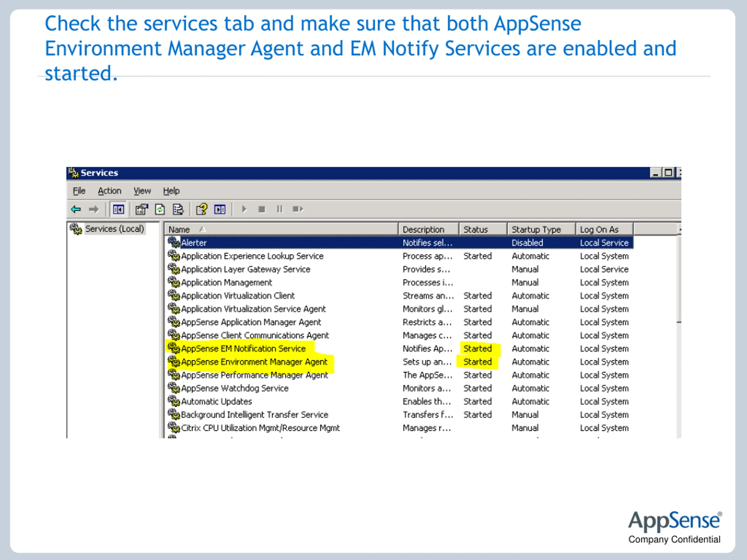Click Started status of AppSense EM Notification Service
The height and width of the screenshot is (560, 747).
coord(477,348)
